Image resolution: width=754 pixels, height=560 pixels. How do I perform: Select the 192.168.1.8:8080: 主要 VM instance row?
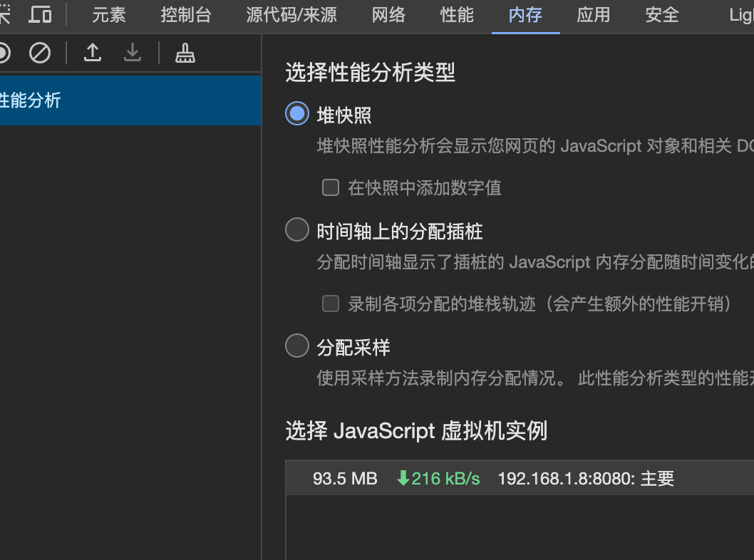coord(520,478)
